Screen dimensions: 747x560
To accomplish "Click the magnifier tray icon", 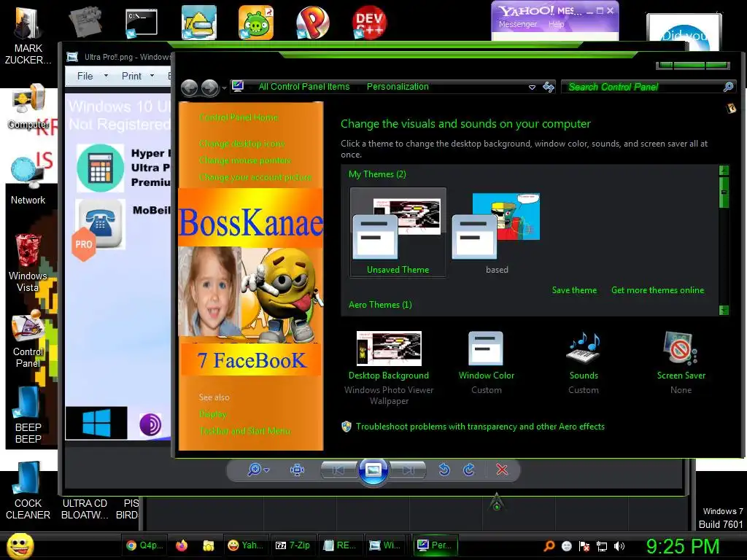I will point(549,545).
